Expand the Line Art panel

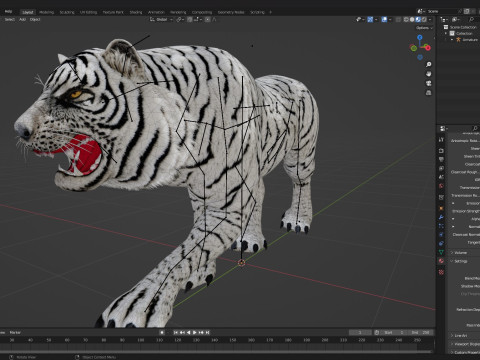click(x=460, y=336)
